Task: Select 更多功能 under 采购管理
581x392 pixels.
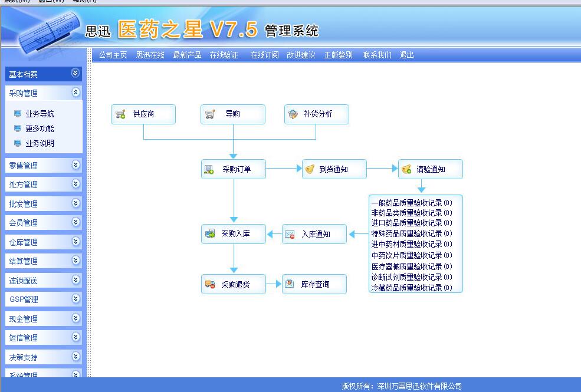Action: pos(40,129)
